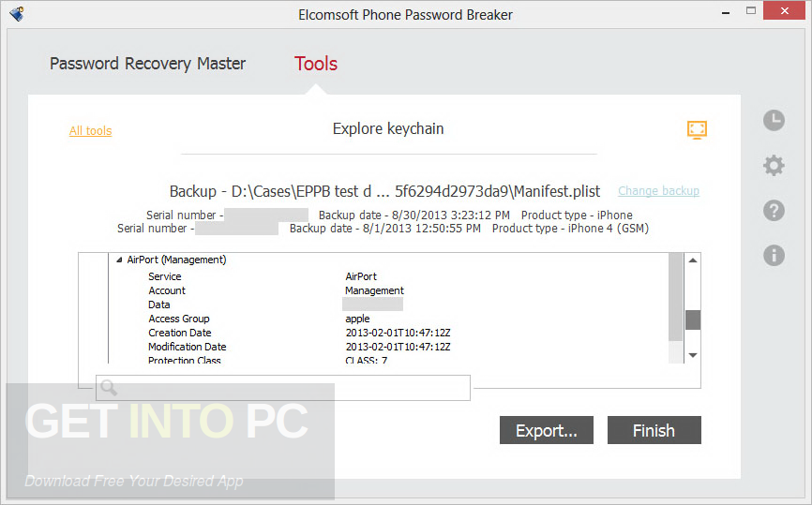Image resolution: width=812 pixels, height=505 pixels.
Task: Click the scrollbar down arrow
Action: point(693,355)
